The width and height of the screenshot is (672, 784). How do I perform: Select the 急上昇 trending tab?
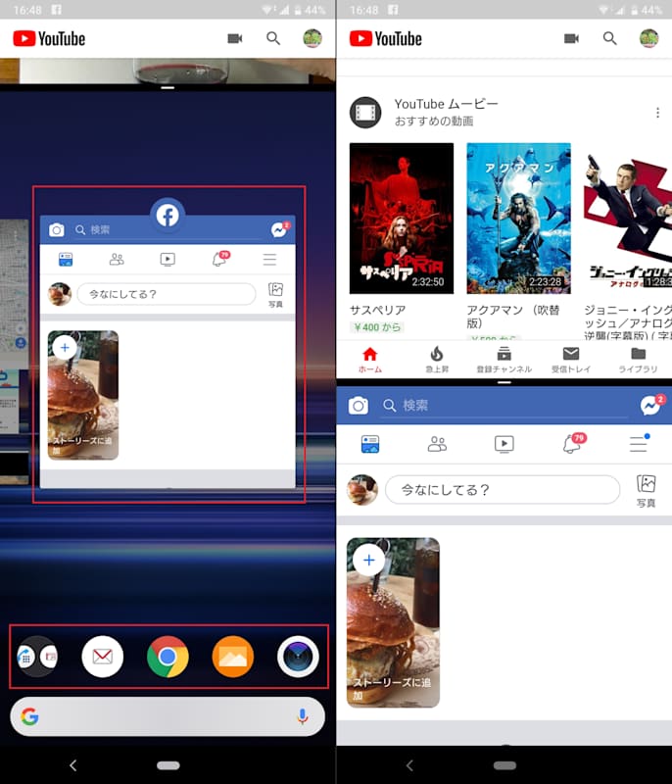pyautogui.click(x=437, y=360)
